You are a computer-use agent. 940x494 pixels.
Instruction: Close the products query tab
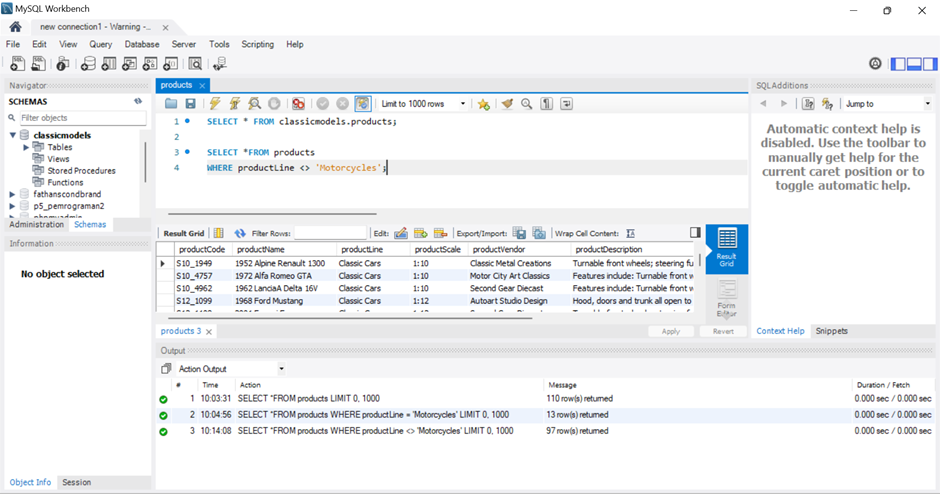point(202,86)
